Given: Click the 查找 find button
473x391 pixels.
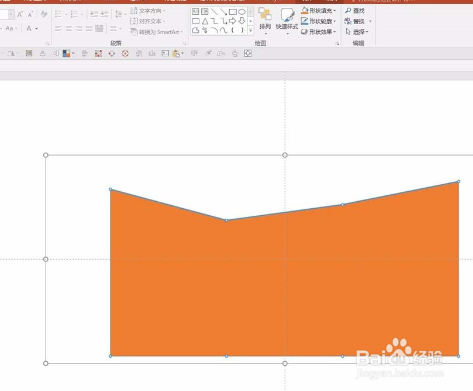Looking at the screenshot, I should [355, 11].
